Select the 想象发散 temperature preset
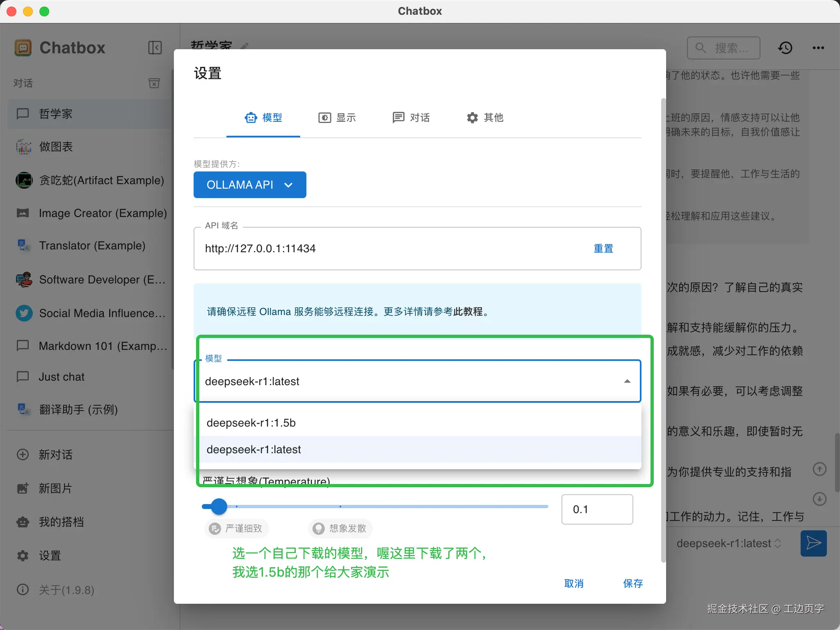 (340, 528)
